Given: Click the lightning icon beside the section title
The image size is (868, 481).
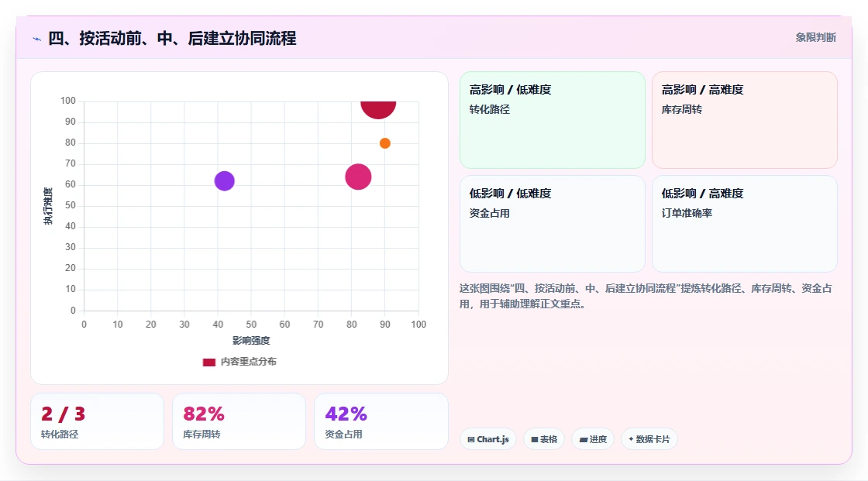Looking at the screenshot, I should [37, 39].
